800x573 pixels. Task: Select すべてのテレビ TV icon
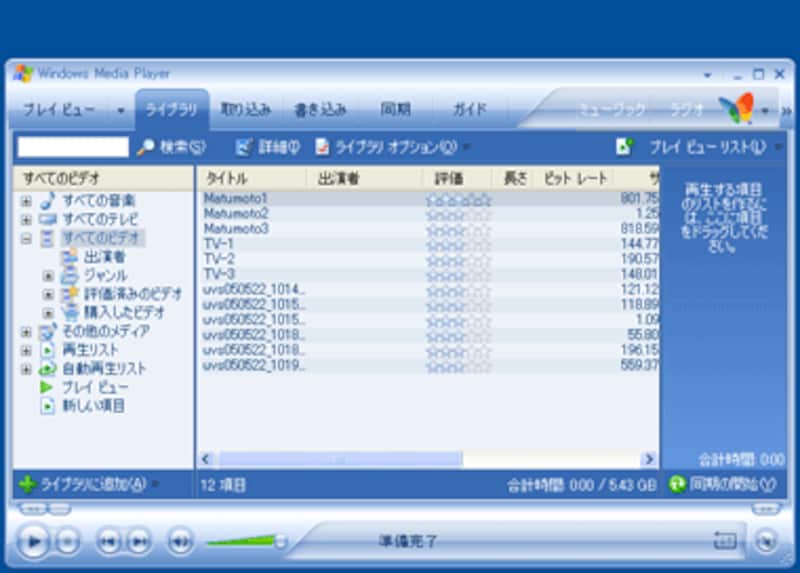click(x=47, y=219)
